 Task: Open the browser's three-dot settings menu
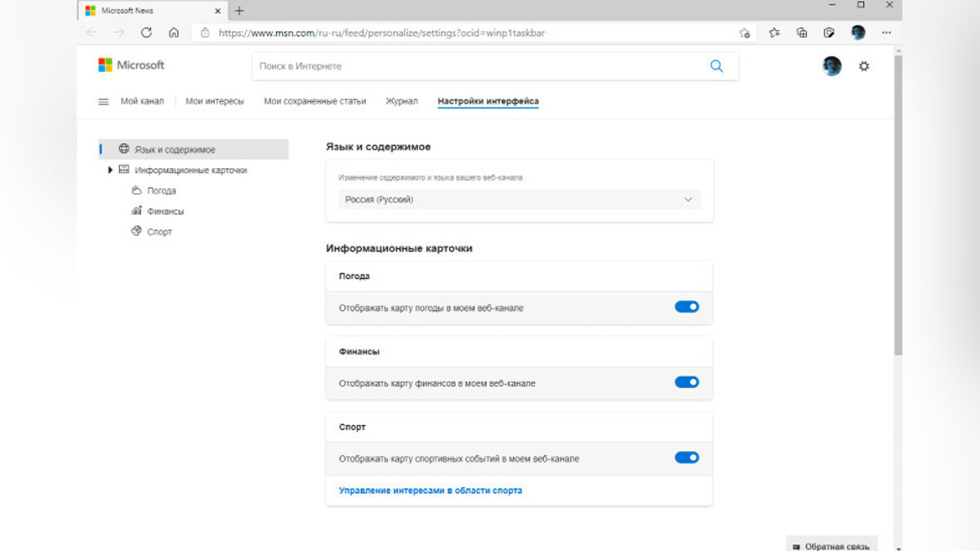click(x=884, y=33)
